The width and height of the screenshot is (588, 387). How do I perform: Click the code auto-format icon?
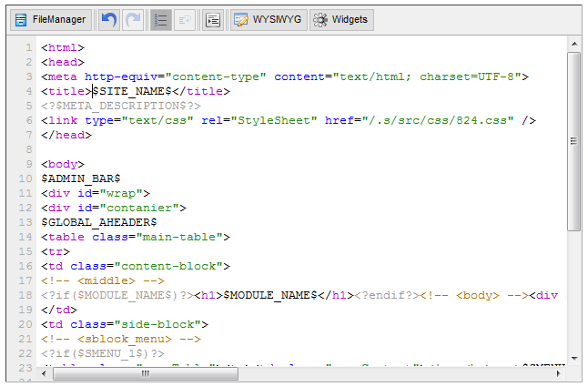[x=212, y=19]
